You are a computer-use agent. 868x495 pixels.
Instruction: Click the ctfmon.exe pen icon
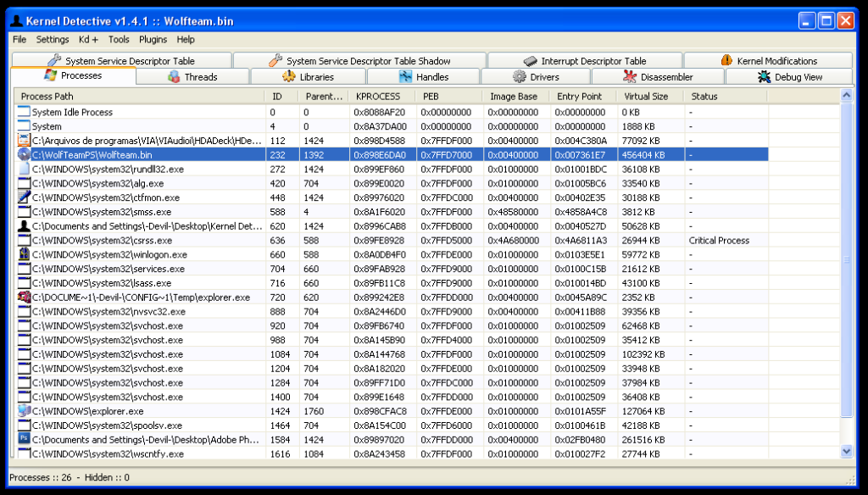[x=24, y=197]
